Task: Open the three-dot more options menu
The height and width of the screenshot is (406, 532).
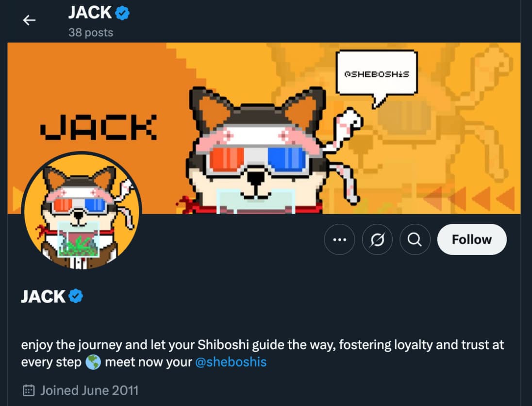Action: pos(340,239)
